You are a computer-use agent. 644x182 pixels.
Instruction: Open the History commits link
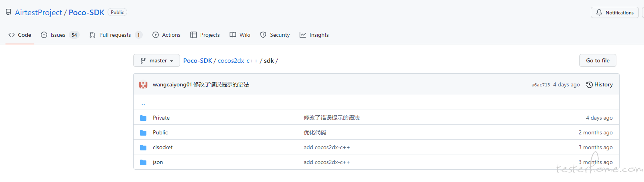pos(600,84)
